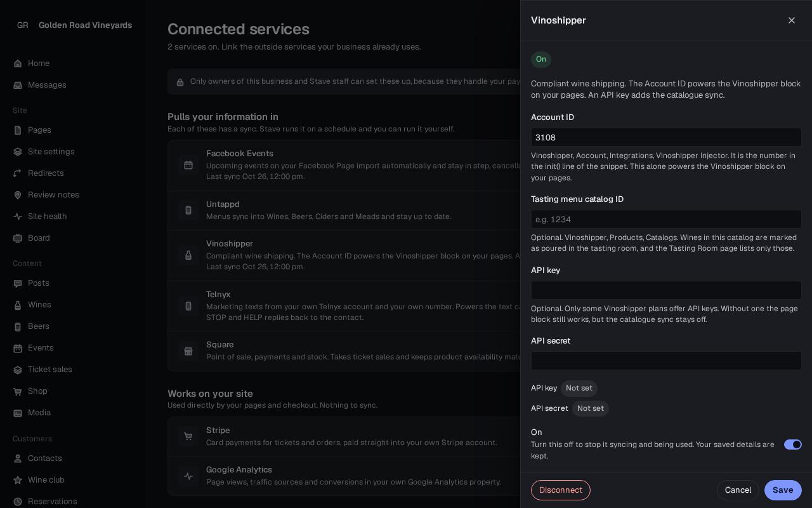812x508 pixels.
Task: Click the API secret input field
Action: pyautogui.click(x=666, y=361)
